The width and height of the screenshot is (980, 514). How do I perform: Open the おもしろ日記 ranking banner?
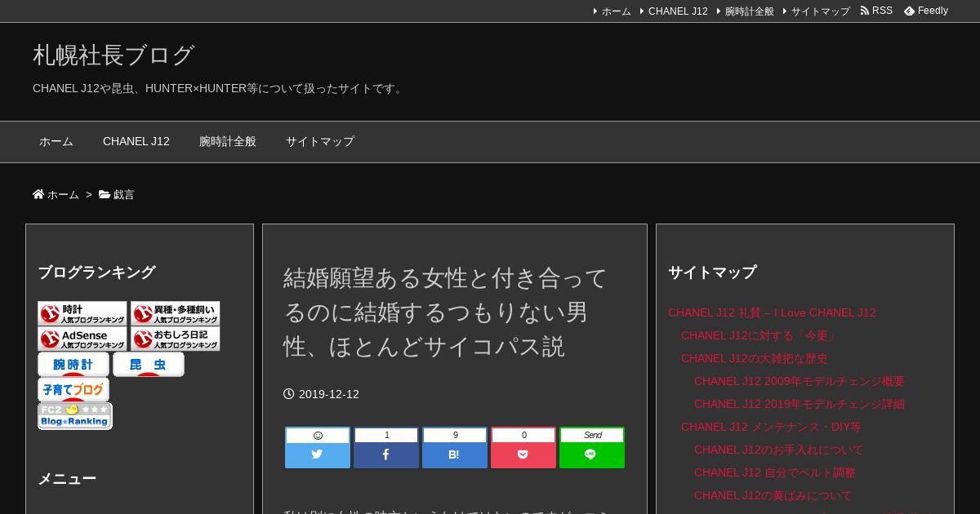pos(175,339)
